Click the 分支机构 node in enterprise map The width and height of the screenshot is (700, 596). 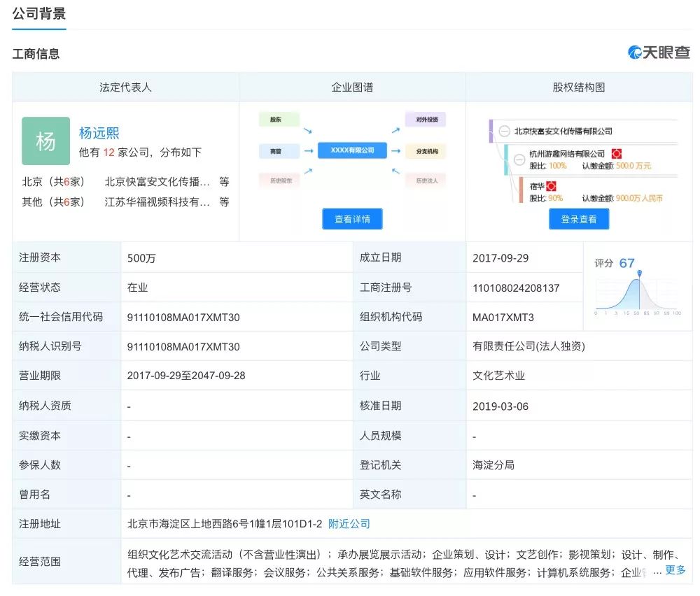[x=426, y=151]
